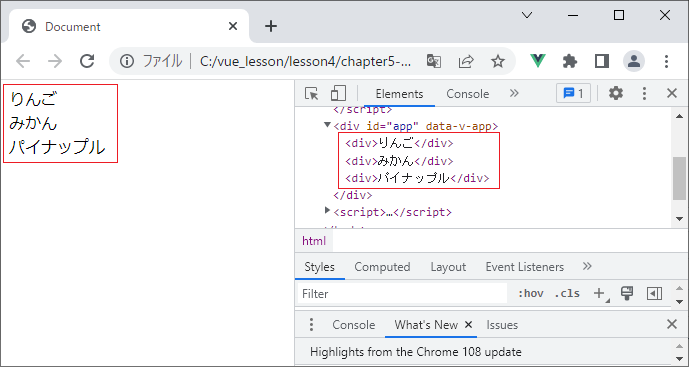Expand the collapsed script node
Viewport: 689px width, 367px height.
click(327, 211)
